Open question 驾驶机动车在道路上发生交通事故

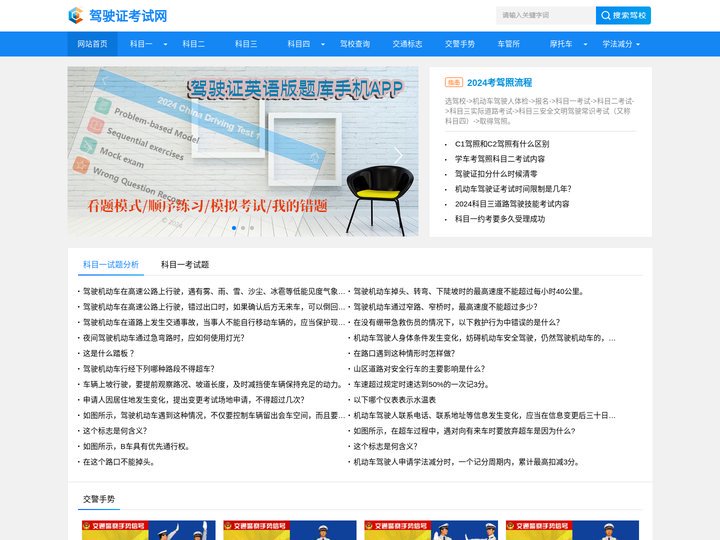tap(214, 322)
